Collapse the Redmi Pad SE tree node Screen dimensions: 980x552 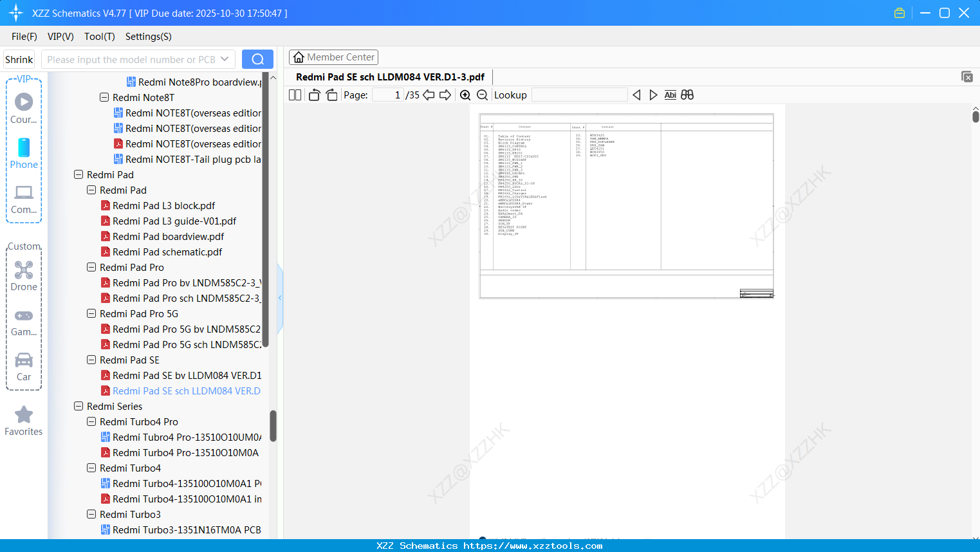coord(91,360)
